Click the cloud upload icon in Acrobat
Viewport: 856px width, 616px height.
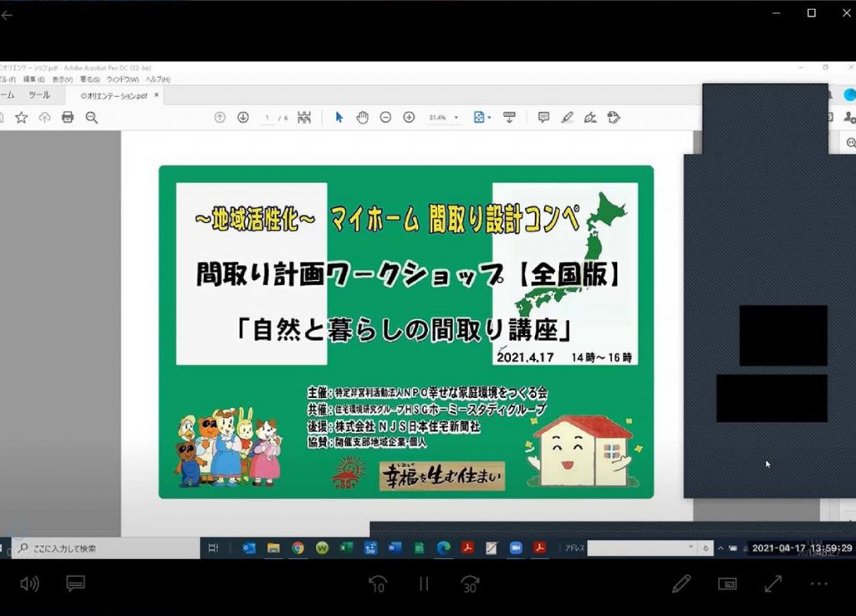point(45,117)
